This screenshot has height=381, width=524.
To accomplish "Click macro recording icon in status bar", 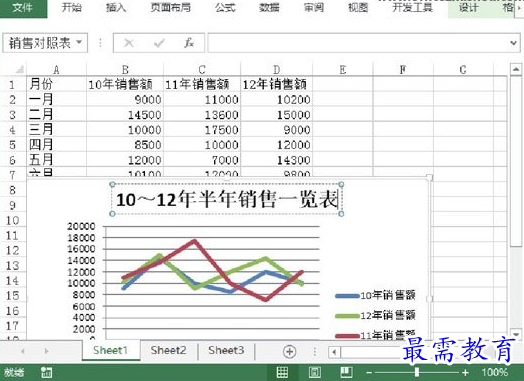I will (46, 372).
